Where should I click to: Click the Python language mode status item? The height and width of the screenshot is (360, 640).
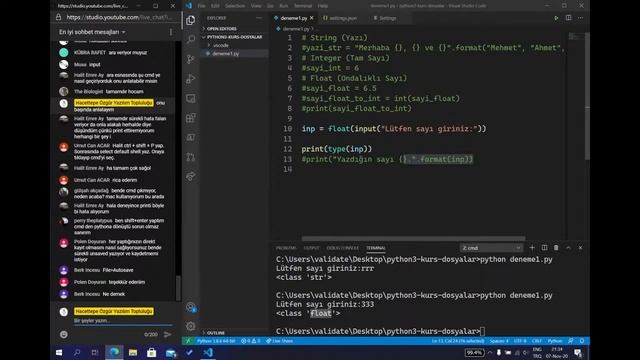pos(555,341)
